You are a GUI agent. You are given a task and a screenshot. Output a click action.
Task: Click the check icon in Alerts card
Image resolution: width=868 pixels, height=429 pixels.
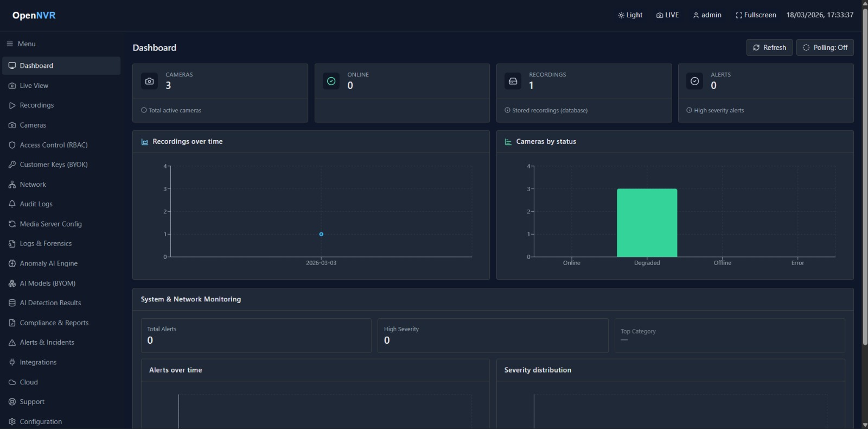(695, 81)
